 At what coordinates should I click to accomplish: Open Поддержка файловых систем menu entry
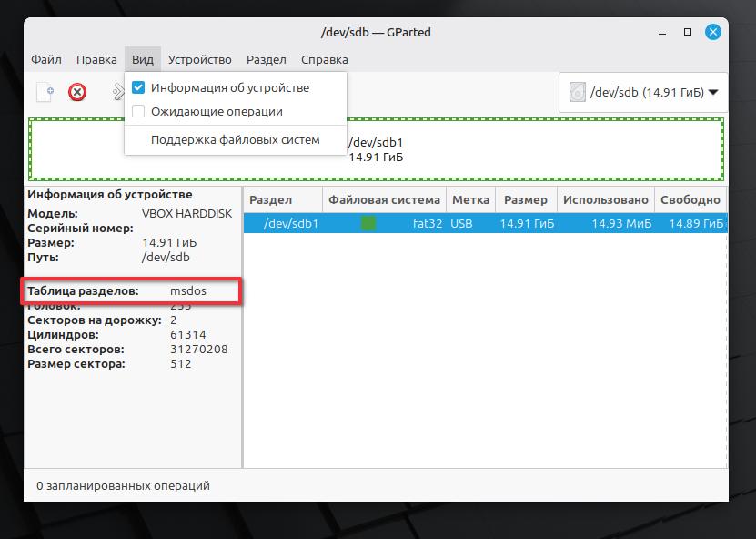236,140
